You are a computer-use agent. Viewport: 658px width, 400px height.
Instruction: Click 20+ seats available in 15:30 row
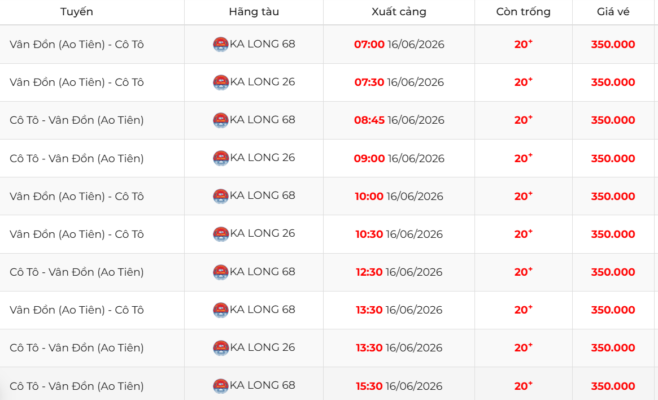523,385
